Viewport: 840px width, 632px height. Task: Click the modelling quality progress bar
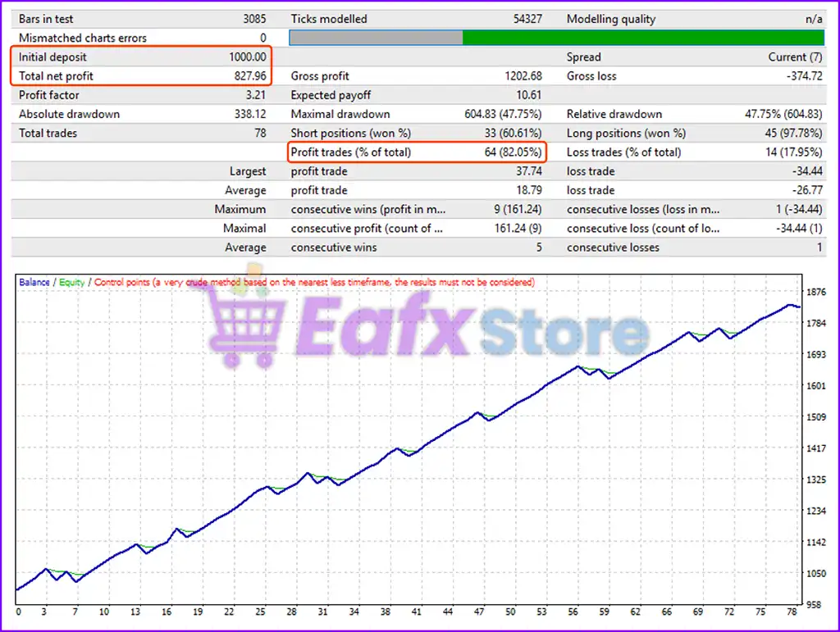click(557, 38)
